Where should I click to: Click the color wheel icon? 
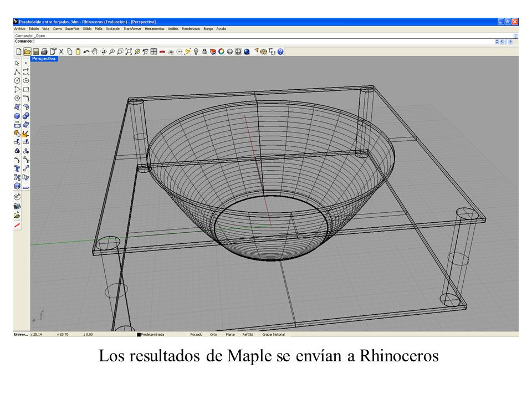click(221, 52)
